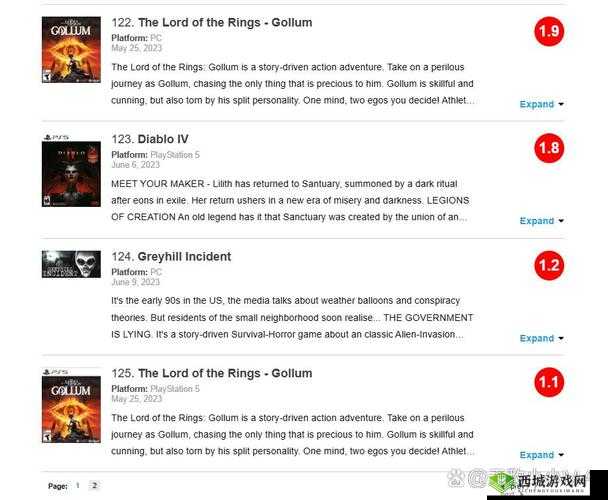Viewport: 608px width, 500px height.
Task: Open the Greyhill Incident banner thumbnail
Action: tap(71, 264)
